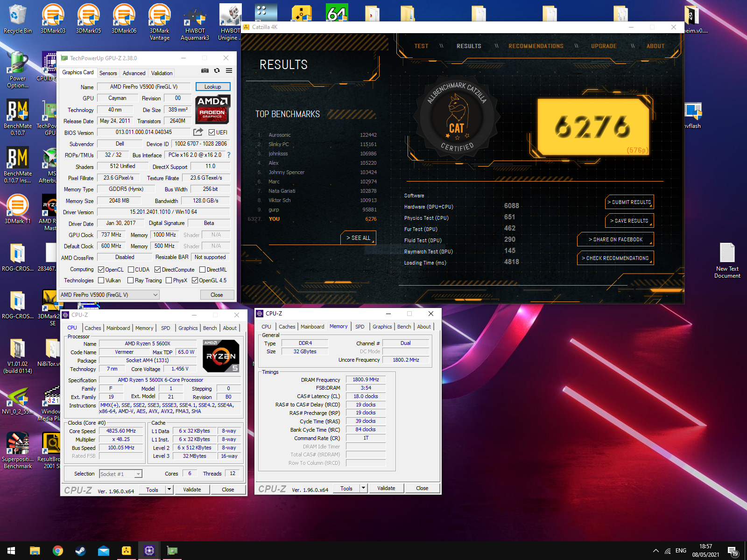747x560 pixels.
Task: Select the BenchMate 0.10.7 desktop icon
Action: click(18, 118)
